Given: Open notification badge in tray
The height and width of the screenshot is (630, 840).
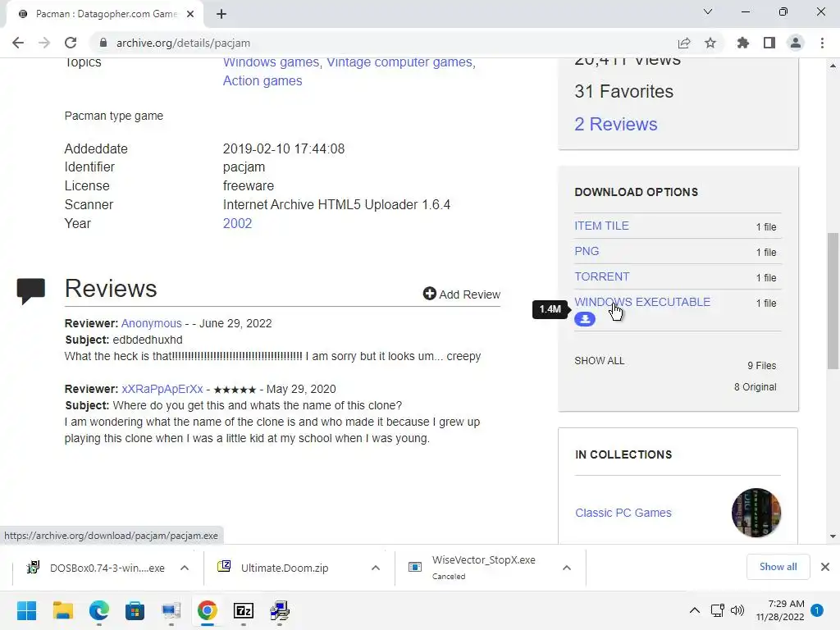Looking at the screenshot, I should [817, 610].
